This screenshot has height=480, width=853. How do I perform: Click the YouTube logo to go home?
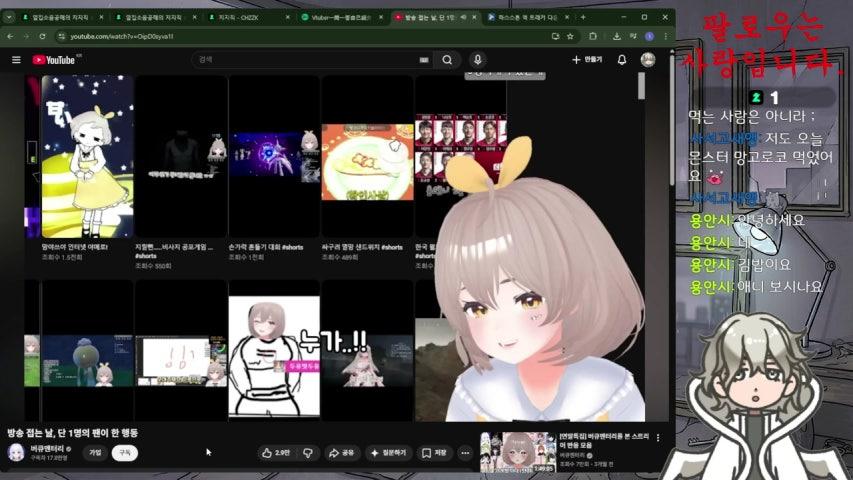pos(55,60)
